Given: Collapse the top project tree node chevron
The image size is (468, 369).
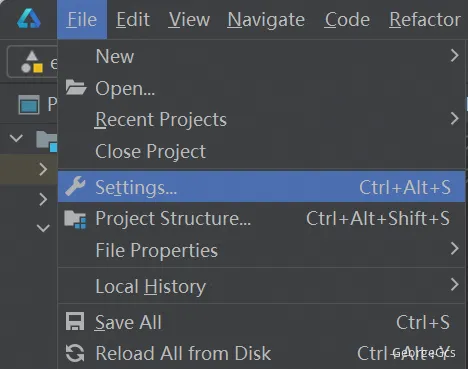Looking at the screenshot, I should [16, 138].
